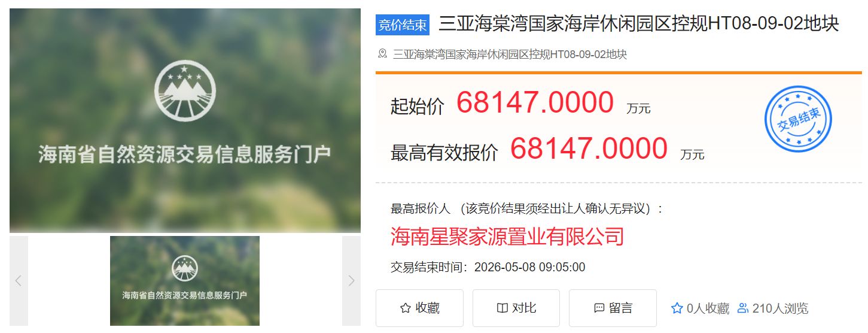Click the 起始价 label
868x333 pixels.
418,106
